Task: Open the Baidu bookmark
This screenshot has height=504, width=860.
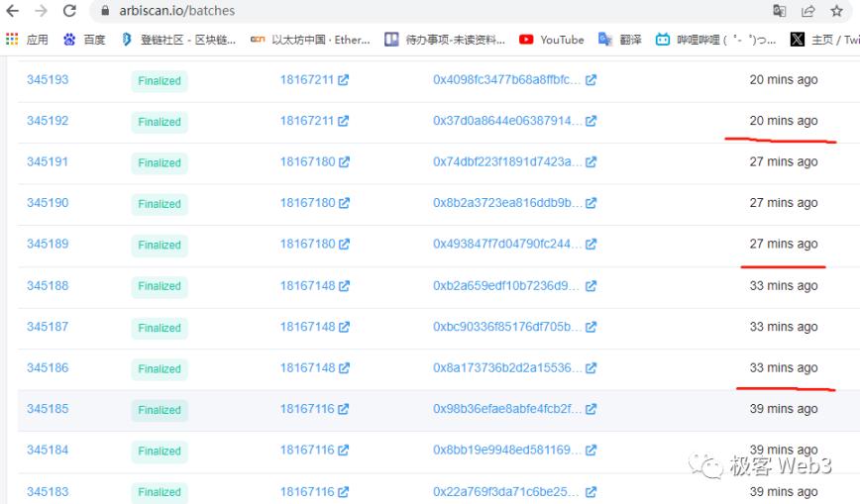Action: tap(84, 40)
